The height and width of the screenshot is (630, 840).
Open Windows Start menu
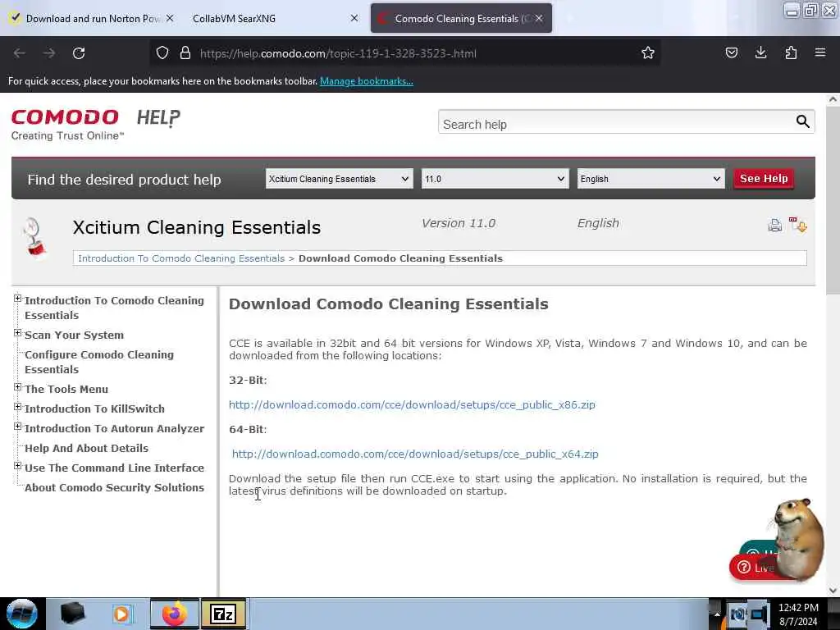[22, 614]
